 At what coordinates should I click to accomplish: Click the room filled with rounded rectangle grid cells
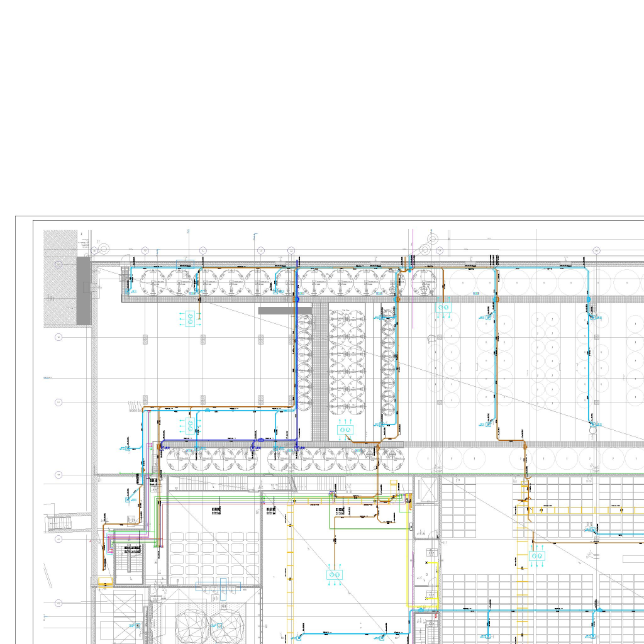pos(214,555)
